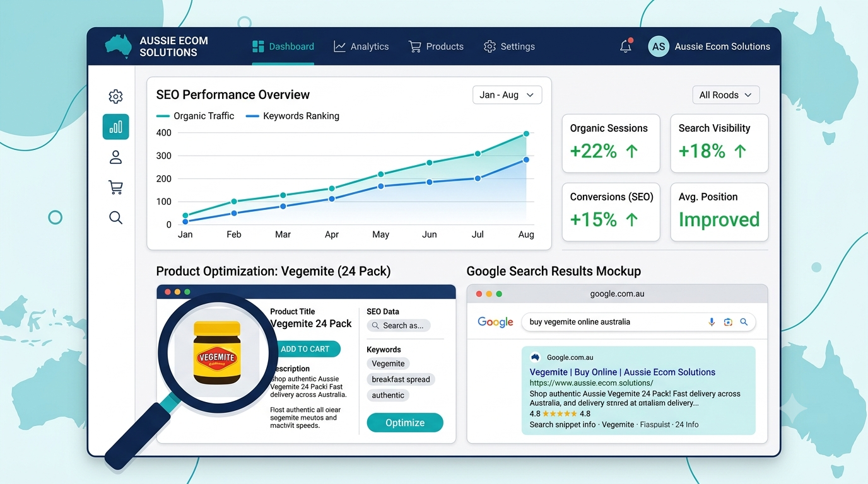Viewport: 868px width, 484px height.
Task: Click the camera image search icon
Action: coord(728,322)
